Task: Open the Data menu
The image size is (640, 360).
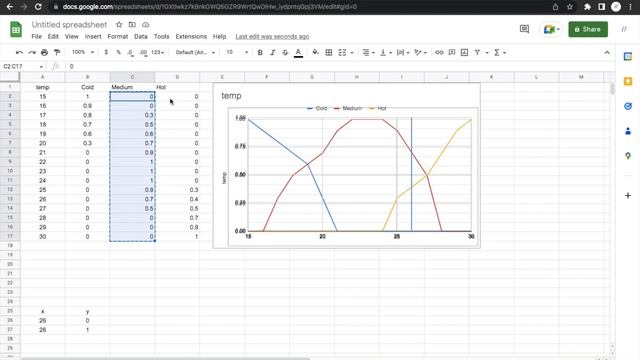Action: 141,36
